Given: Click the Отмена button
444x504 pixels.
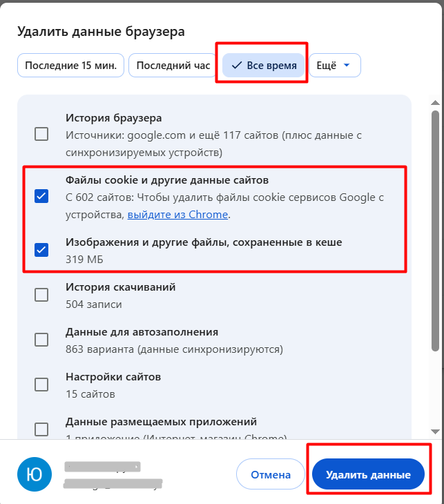Looking at the screenshot, I should coord(271,474).
